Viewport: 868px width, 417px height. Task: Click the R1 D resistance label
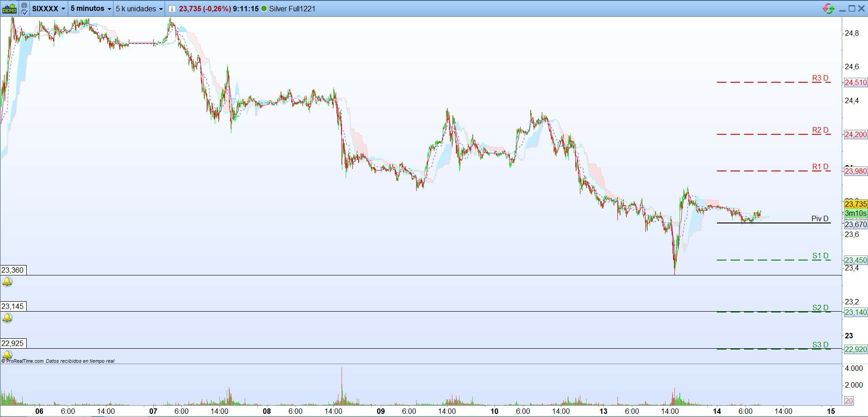click(x=820, y=167)
